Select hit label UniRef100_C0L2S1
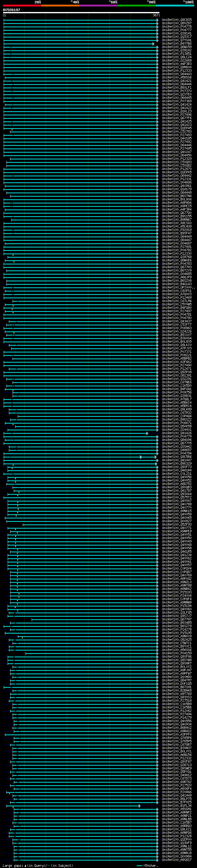The width and height of the screenshot is (197, 868). click(x=176, y=474)
